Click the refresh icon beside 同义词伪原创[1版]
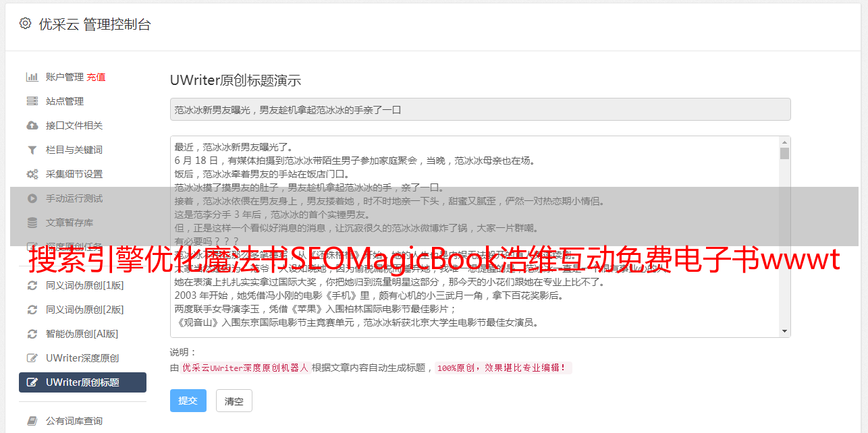868x433 pixels. coord(32,285)
